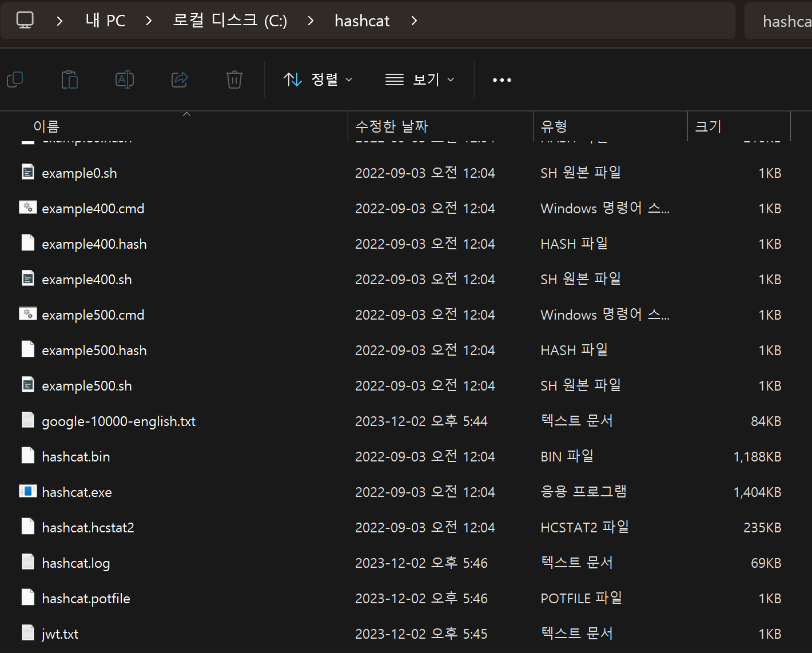Select the hashcat.log file icon
Image resolution: width=812 pixels, height=653 pixels.
point(28,562)
